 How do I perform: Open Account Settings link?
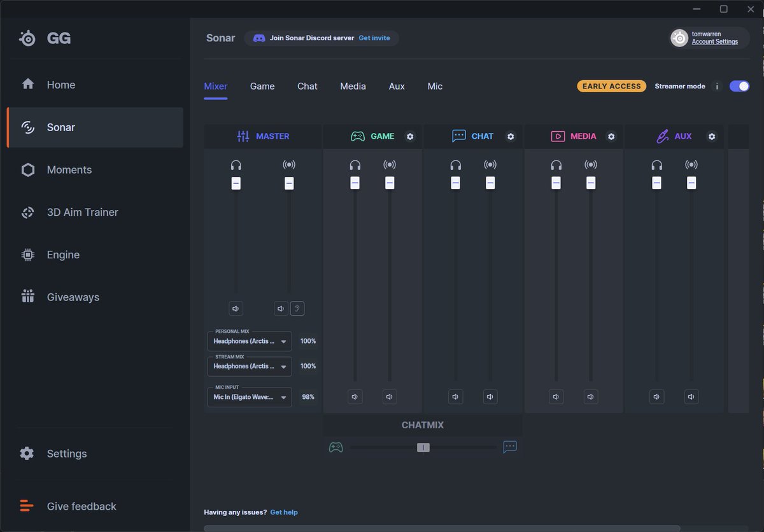pyautogui.click(x=715, y=42)
